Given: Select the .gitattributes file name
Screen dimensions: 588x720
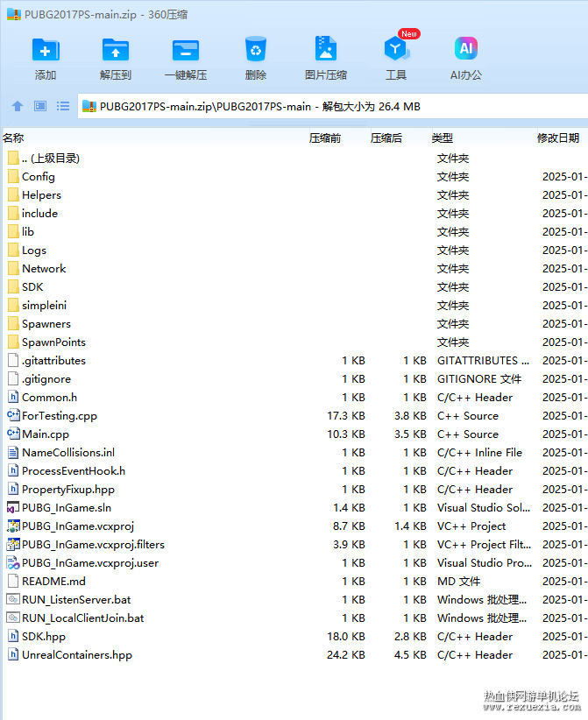Looking at the screenshot, I should (53, 361).
